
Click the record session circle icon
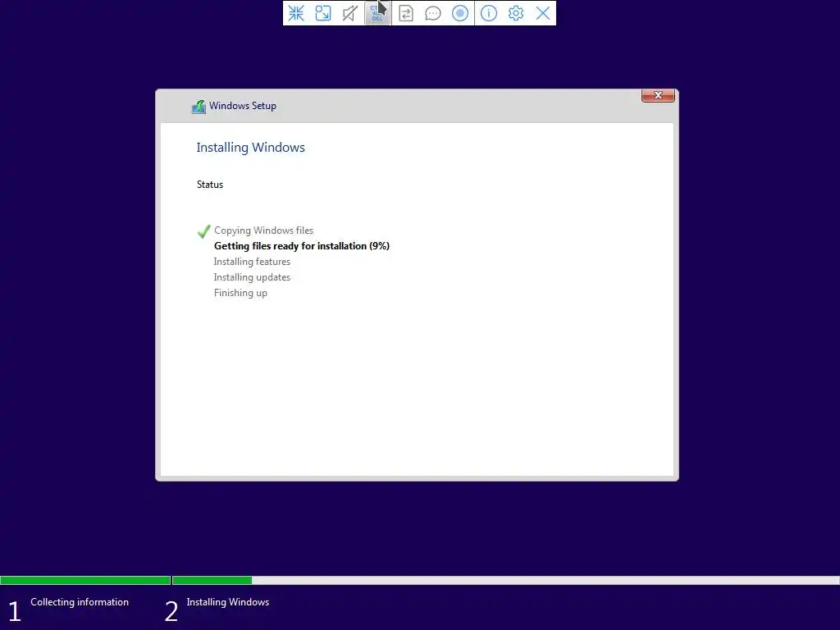pos(460,13)
